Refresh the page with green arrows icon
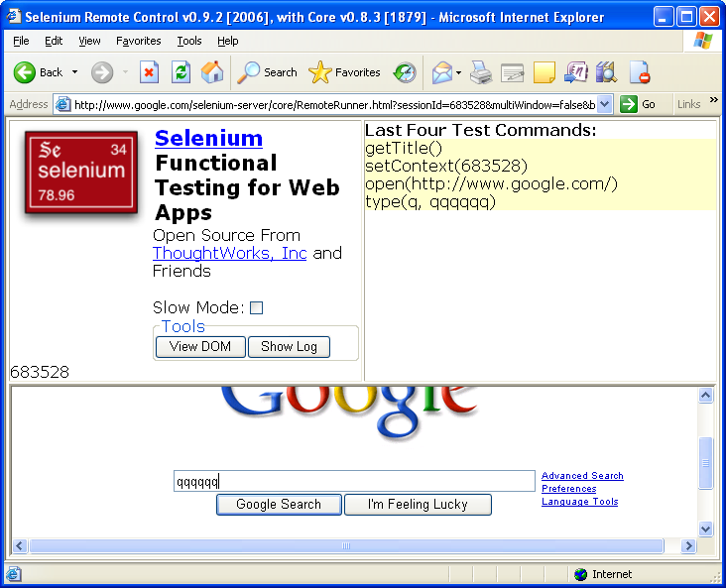The height and width of the screenshot is (588, 726). (181, 72)
